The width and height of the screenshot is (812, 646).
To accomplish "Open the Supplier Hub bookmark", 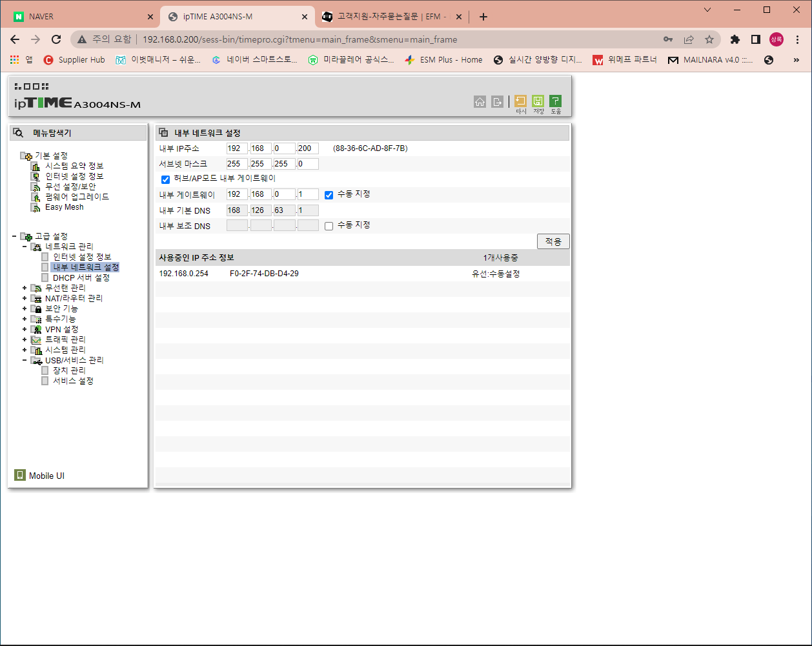I will [x=74, y=60].
